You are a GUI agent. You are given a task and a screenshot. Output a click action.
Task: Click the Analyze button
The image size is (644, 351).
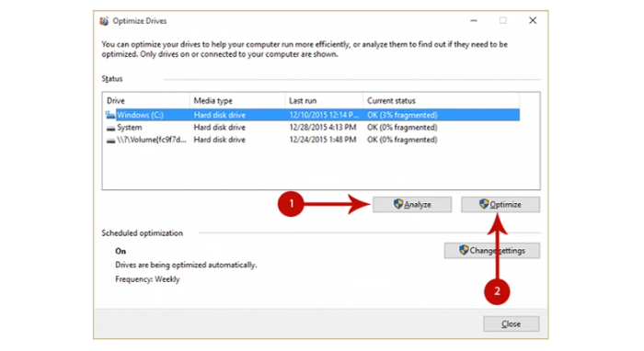[412, 204]
